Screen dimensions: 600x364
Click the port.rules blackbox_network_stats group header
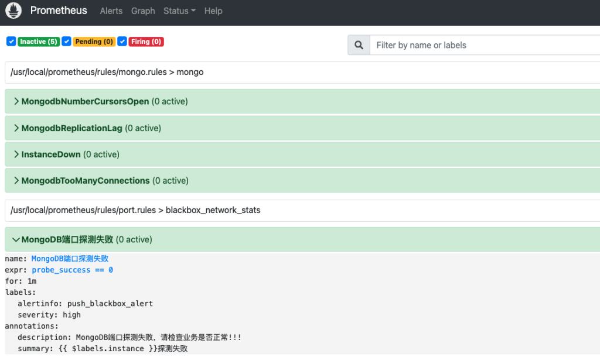click(302, 210)
